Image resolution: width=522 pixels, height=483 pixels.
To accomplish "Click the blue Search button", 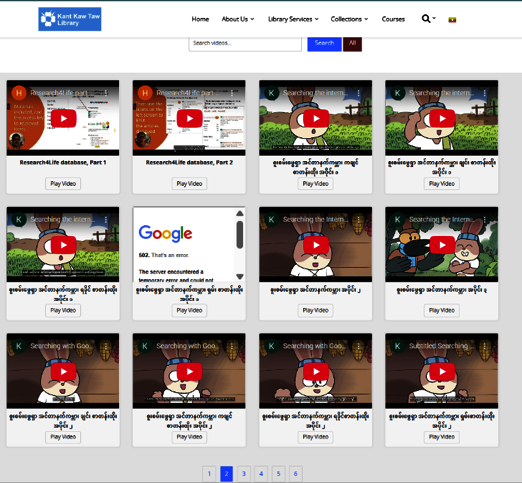I will pyautogui.click(x=324, y=43).
